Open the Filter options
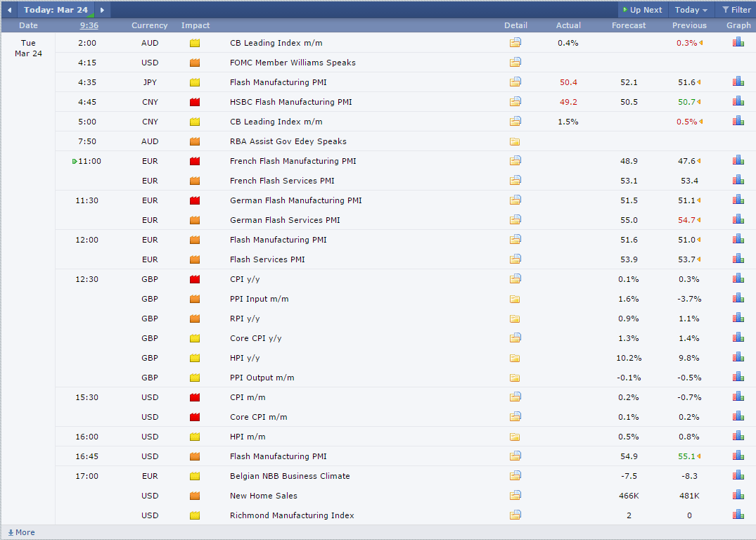The image size is (756, 540). click(736, 10)
